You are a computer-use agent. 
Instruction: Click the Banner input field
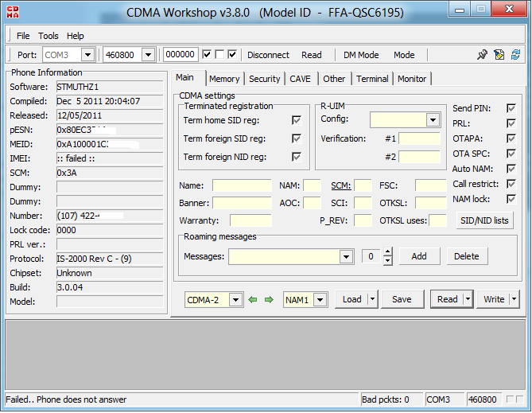[242, 203]
